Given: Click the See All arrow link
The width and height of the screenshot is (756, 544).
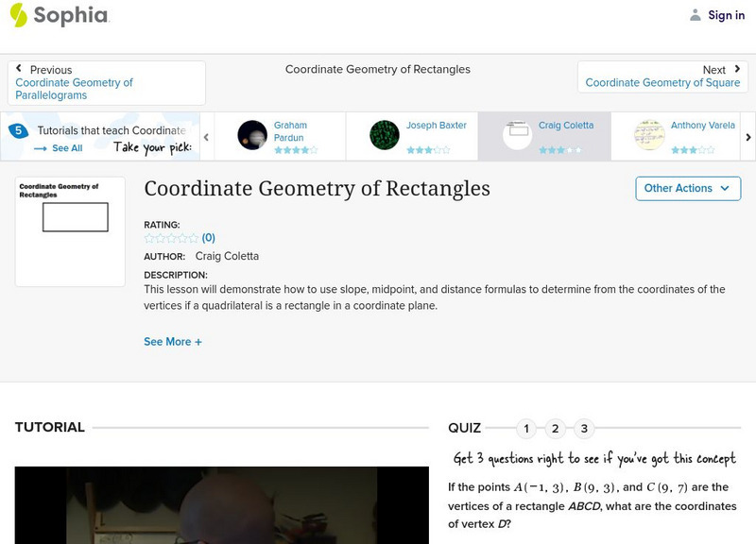Looking at the screenshot, I should click(59, 148).
